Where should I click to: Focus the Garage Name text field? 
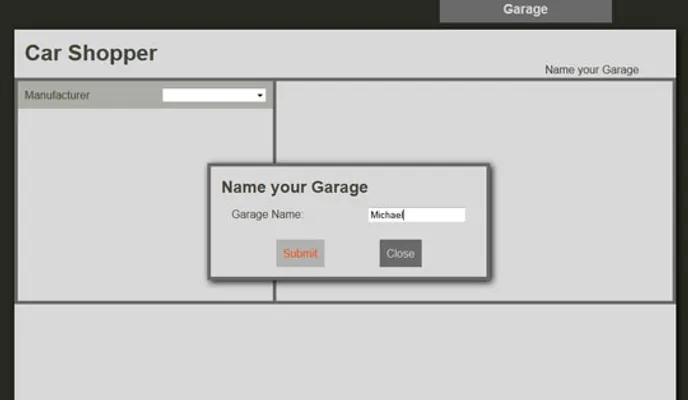[x=416, y=215]
